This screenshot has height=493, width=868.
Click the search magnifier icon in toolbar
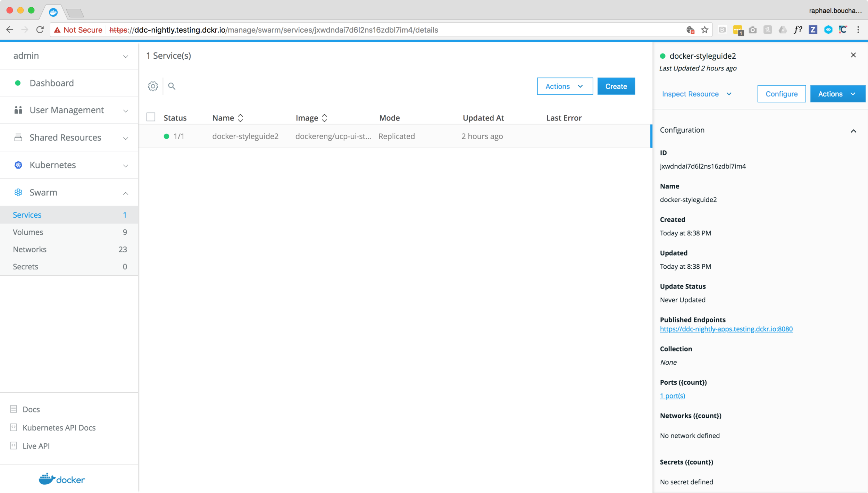(171, 86)
